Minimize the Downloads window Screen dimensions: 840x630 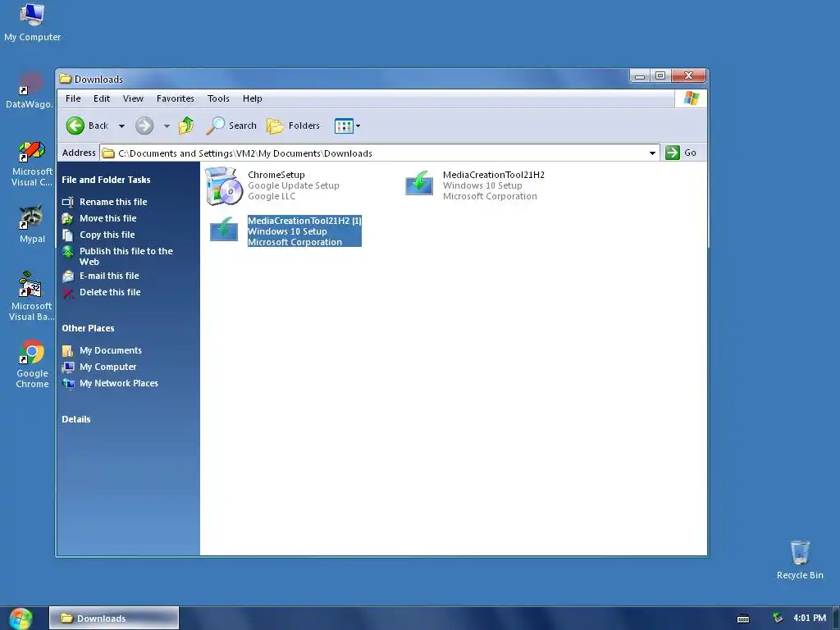pos(640,76)
